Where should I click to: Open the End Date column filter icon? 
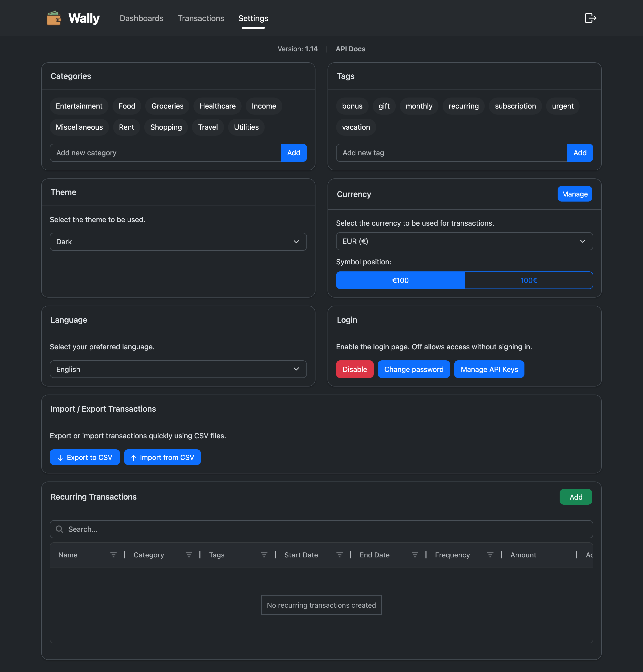coord(415,555)
